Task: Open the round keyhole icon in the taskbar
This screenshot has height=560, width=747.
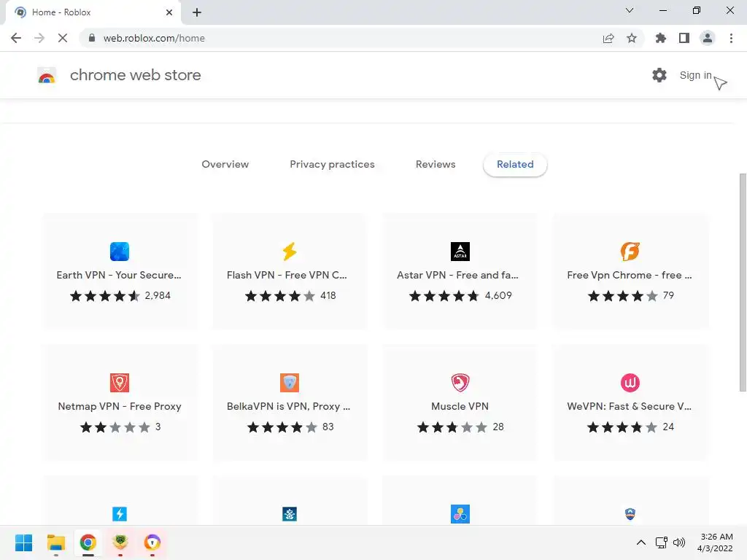Action: pyautogui.click(x=152, y=542)
